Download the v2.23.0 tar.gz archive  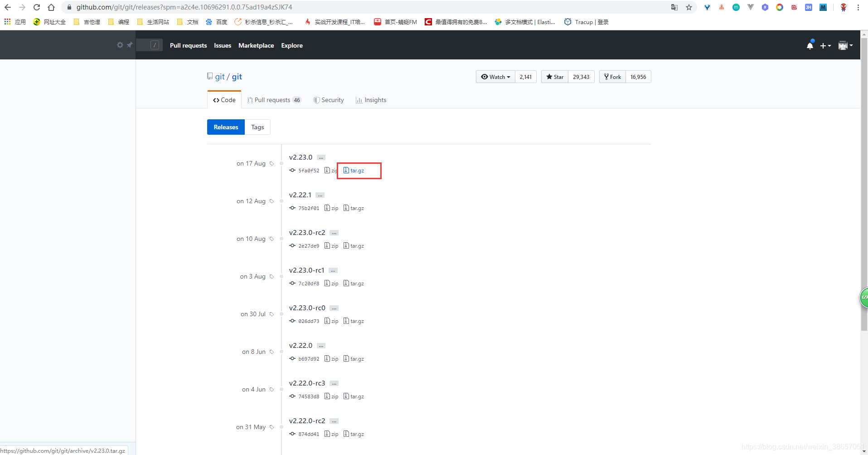pos(354,171)
